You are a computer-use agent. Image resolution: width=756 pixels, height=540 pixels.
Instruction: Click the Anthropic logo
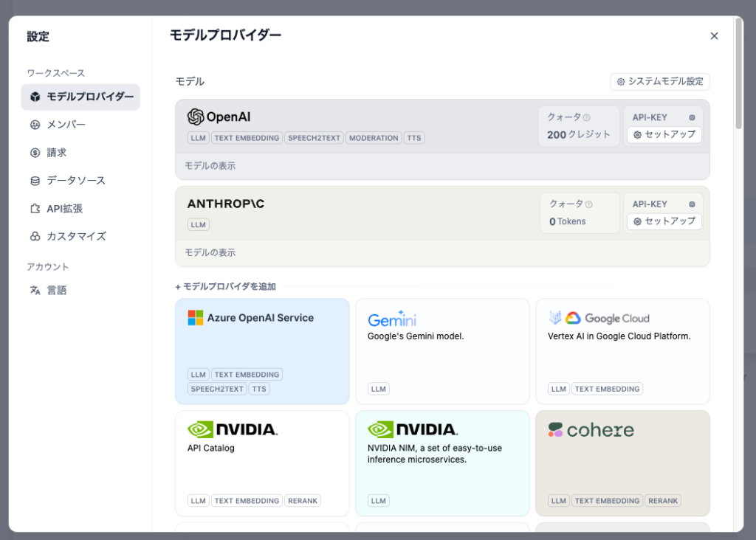coord(226,204)
